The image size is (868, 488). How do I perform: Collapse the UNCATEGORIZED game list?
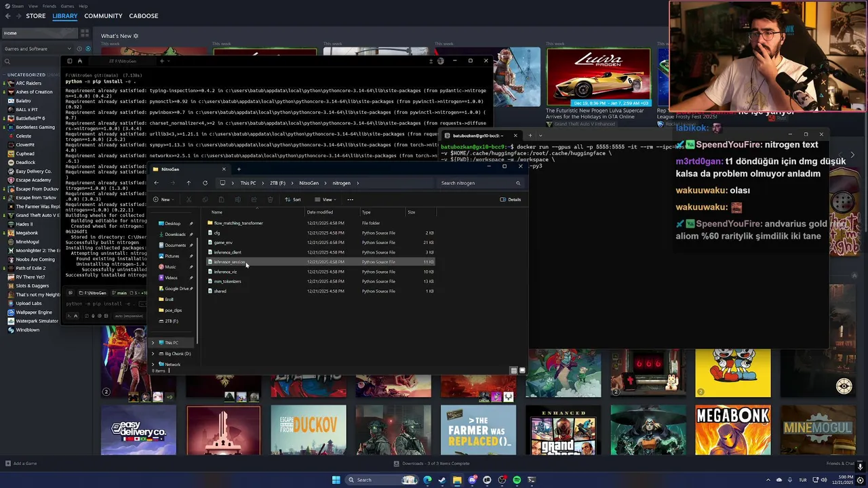coord(4,75)
